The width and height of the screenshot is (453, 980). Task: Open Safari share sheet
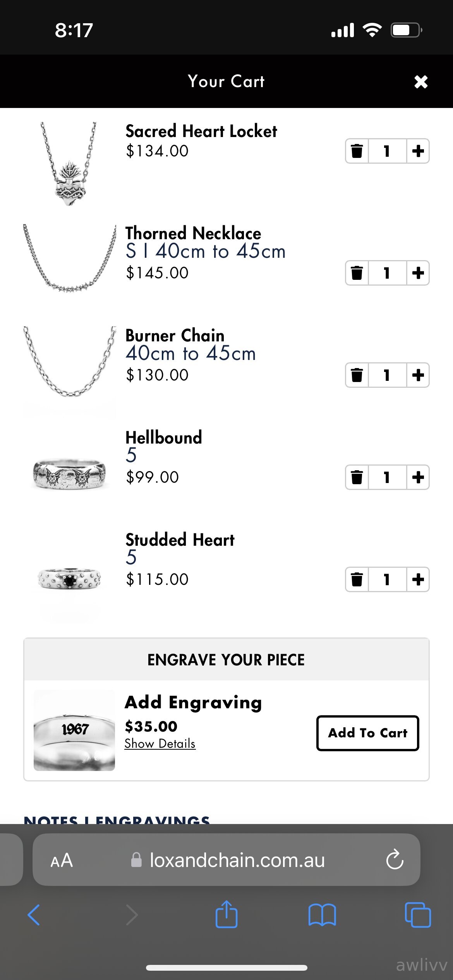point(226,915)
